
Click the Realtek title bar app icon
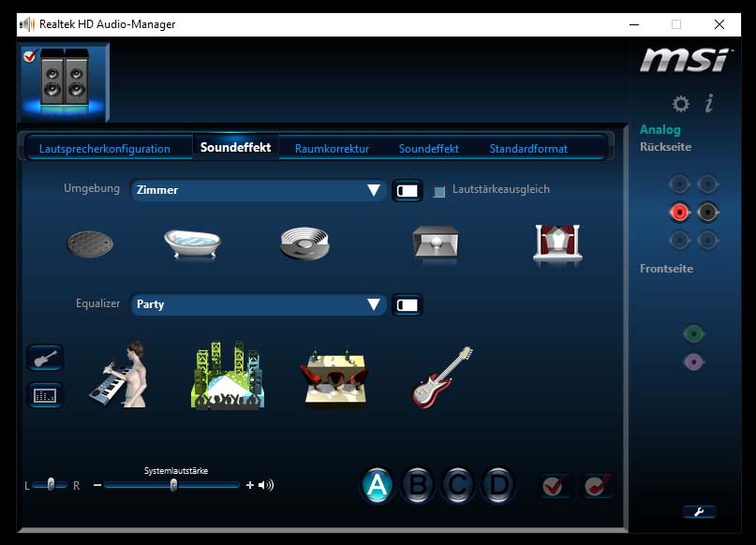click(x=27, y=24)
